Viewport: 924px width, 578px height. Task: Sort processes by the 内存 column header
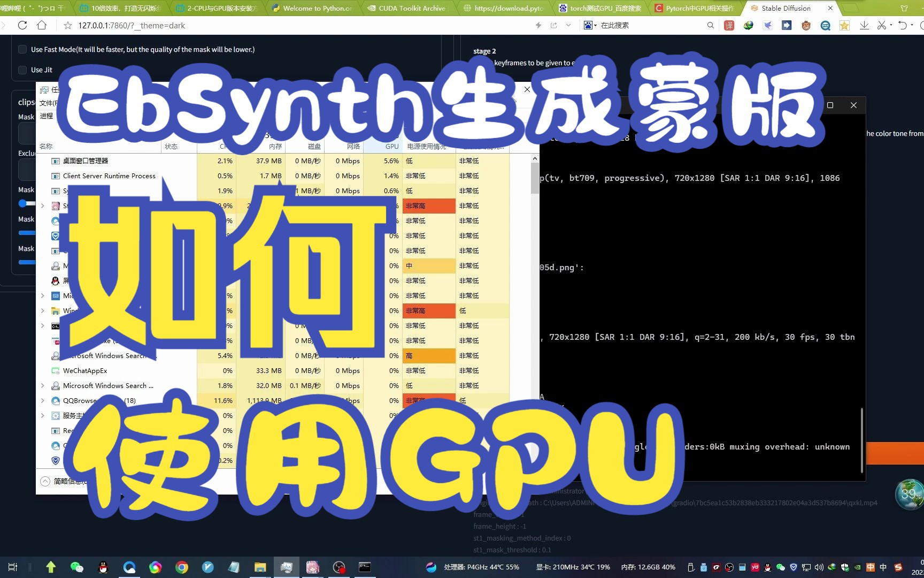pos(275,146)
